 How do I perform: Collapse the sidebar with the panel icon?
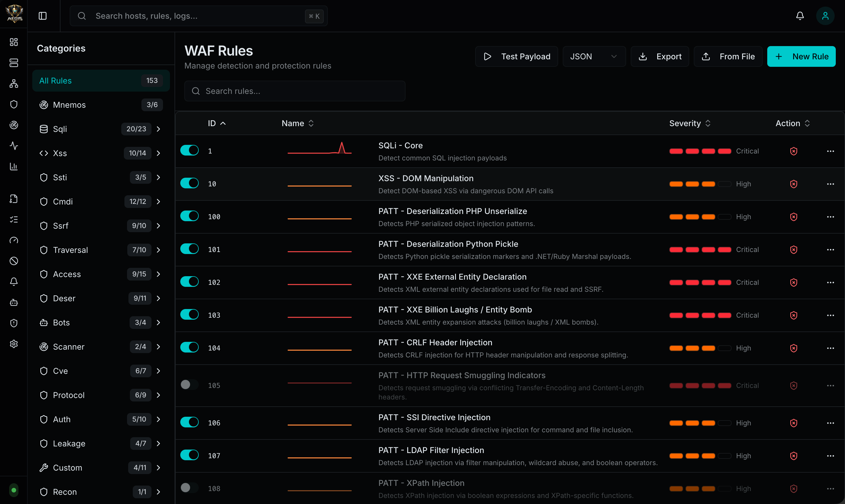[42, 16]
